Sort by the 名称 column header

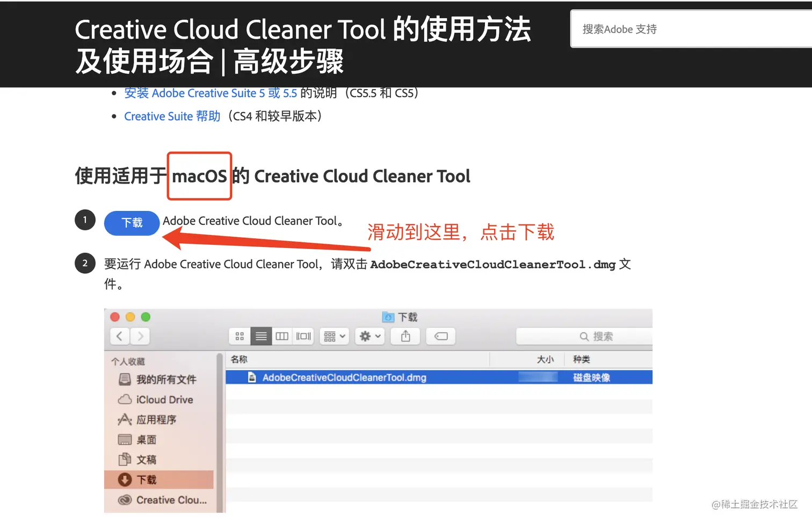[239, 359]
